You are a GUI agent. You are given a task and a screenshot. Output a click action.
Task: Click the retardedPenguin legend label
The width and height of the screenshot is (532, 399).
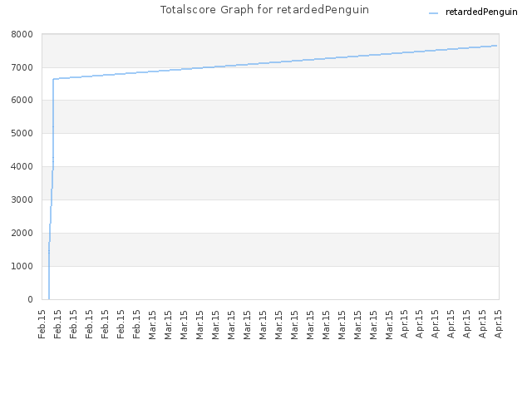tap(481, 12)
